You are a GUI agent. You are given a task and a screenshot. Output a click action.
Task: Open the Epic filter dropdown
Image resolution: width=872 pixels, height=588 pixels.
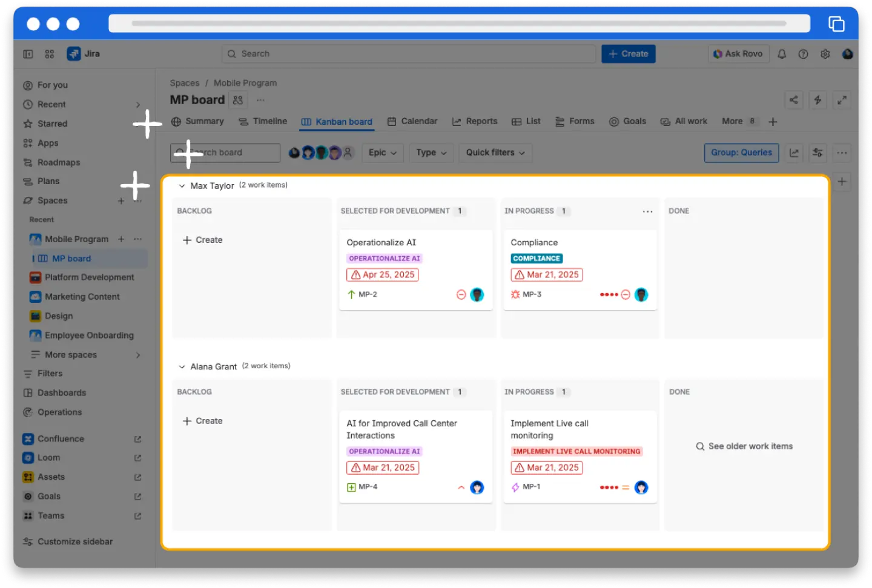(x=382, y=153)
